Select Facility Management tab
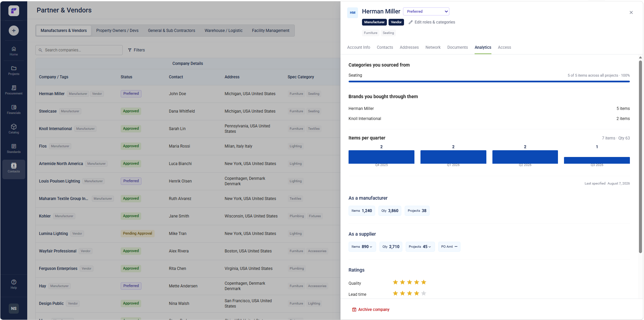The width and height of the screenshot is (644, 320). tap(271, 31)
